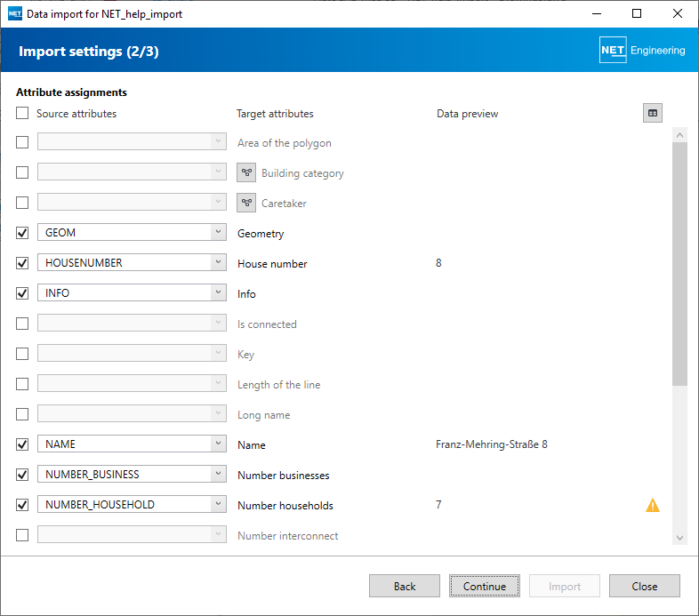Click the Info target attribute label
Image resolution: width=699 pixels, height=616 pixels.
pyautogui.click(x=246, y=293)
